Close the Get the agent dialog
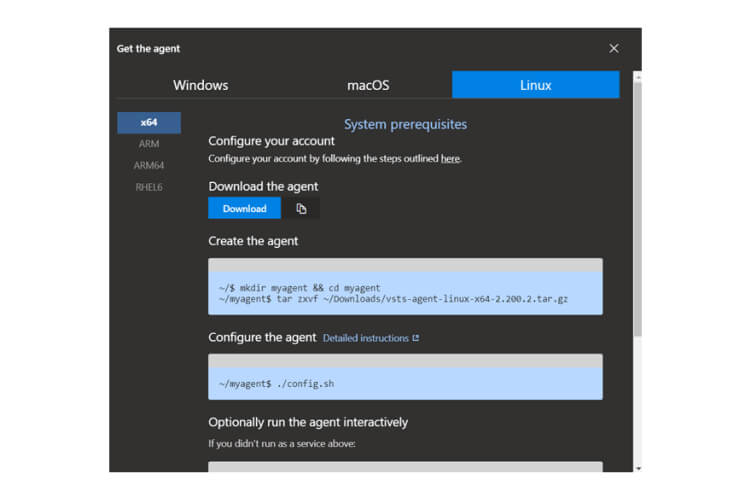Image resolution: width=750 pixels, height=500 pixels. [x=614, y=48]
